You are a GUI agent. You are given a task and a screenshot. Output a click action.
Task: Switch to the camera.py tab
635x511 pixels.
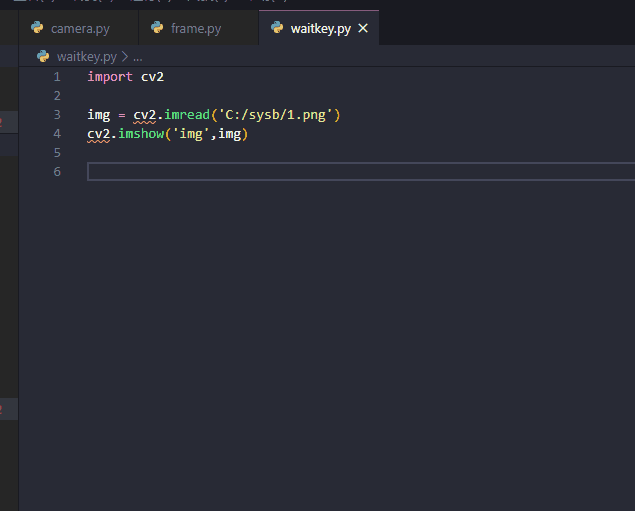(x=80, y=28)
